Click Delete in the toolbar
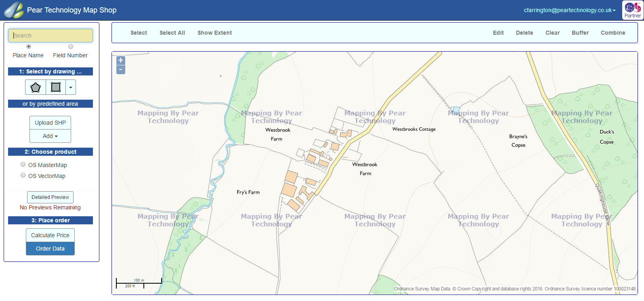The image size is (644, 301). (x=524, y=33)
